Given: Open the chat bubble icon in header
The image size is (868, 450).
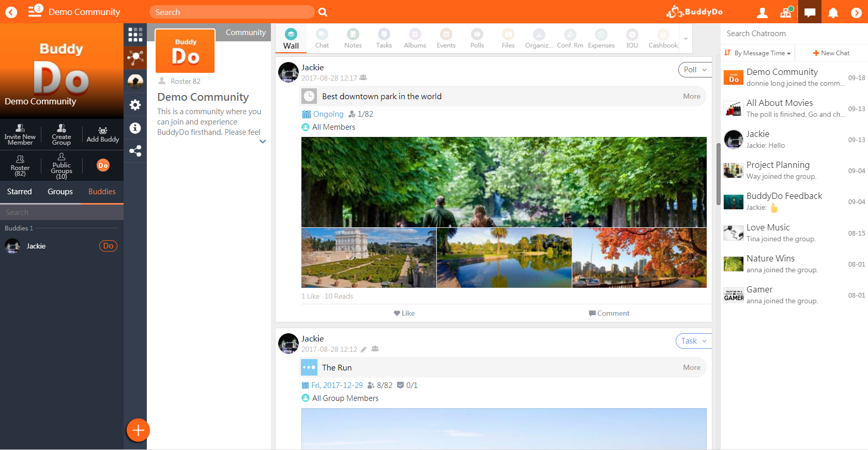Looking at the screenshot, I should 810,12.
